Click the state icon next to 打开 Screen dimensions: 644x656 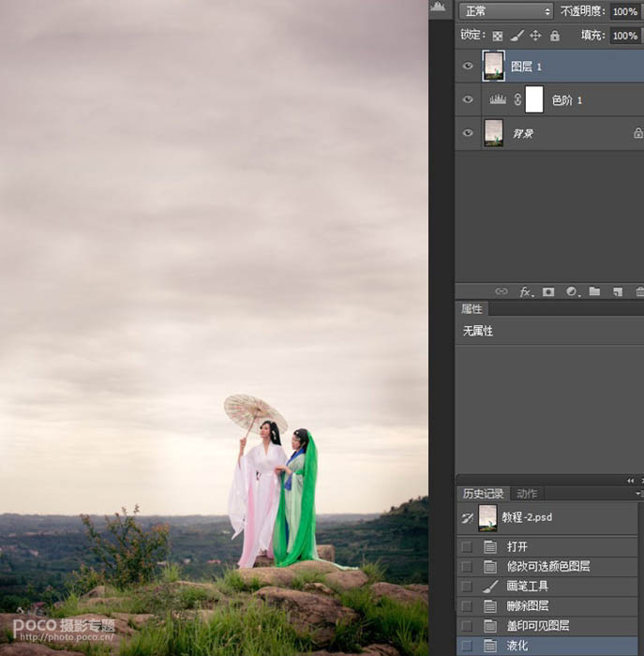[x=490, y=546]
